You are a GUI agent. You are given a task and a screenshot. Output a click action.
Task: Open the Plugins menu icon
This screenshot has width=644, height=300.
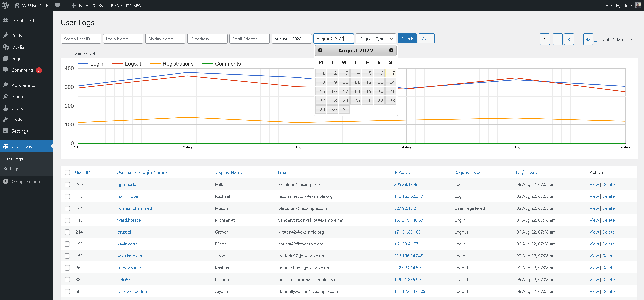[x=6, y=97]
